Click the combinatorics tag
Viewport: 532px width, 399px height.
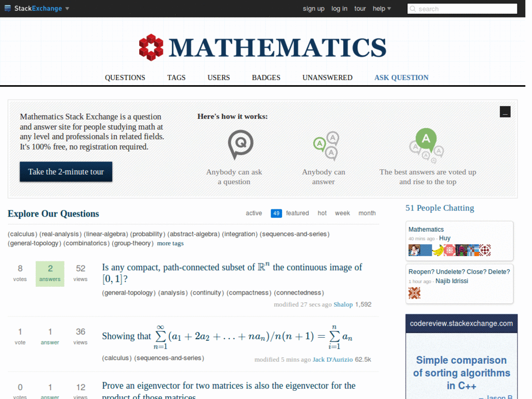click(87, 243)
